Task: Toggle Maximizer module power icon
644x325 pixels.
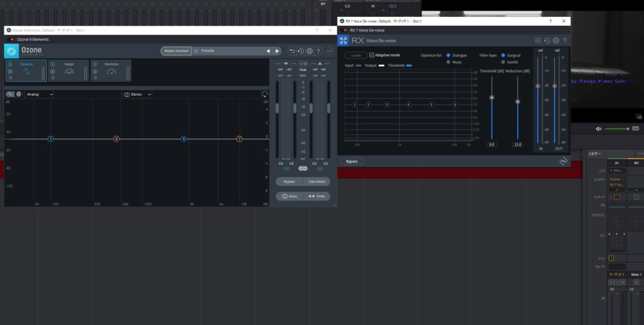Action: pyautogui.click(x=95, y=64)
